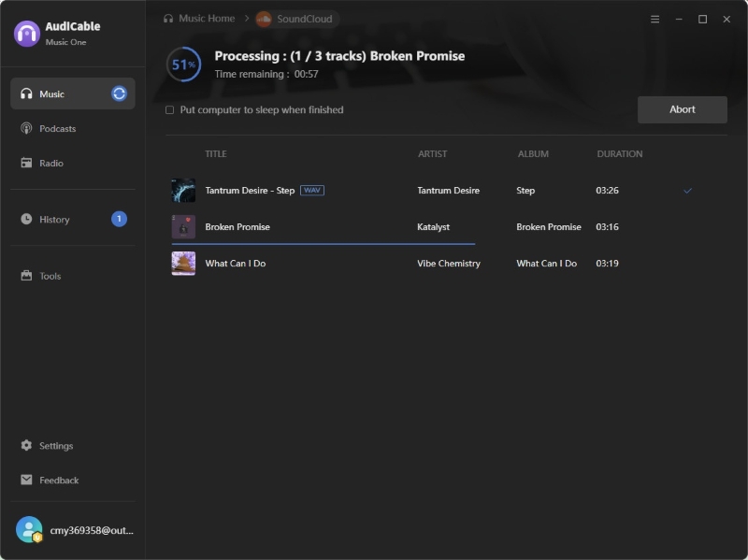Click the 51% circular progress indicator
Viewport: 748px width, 560px height.
(183, 65)
